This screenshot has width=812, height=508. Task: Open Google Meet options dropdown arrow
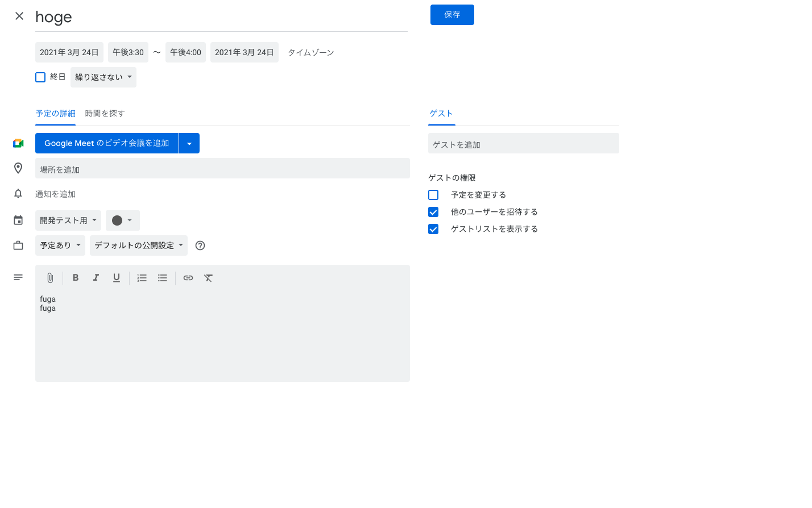coord(189,143)
